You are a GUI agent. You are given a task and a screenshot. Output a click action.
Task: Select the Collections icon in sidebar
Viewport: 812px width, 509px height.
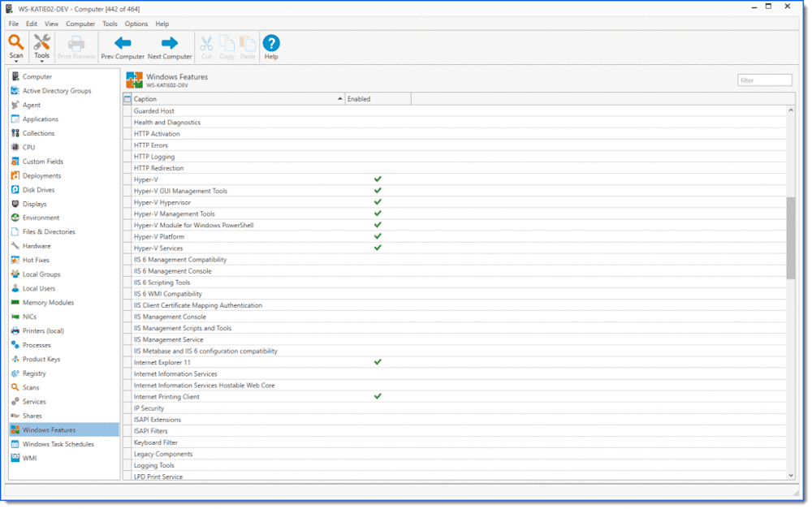tap(15, 133)
